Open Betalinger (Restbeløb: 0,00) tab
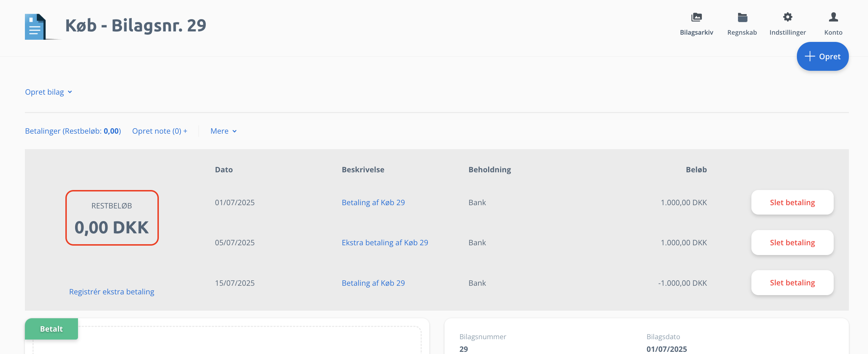868x354 pixels. point(73,131)
